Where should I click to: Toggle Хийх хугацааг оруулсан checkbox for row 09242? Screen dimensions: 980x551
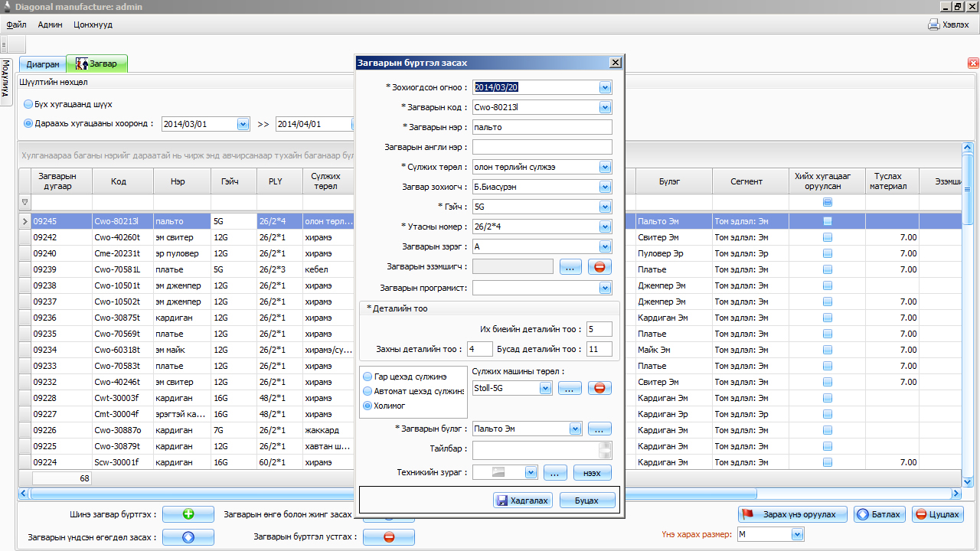pyautogui.click(x=828, y=237)
